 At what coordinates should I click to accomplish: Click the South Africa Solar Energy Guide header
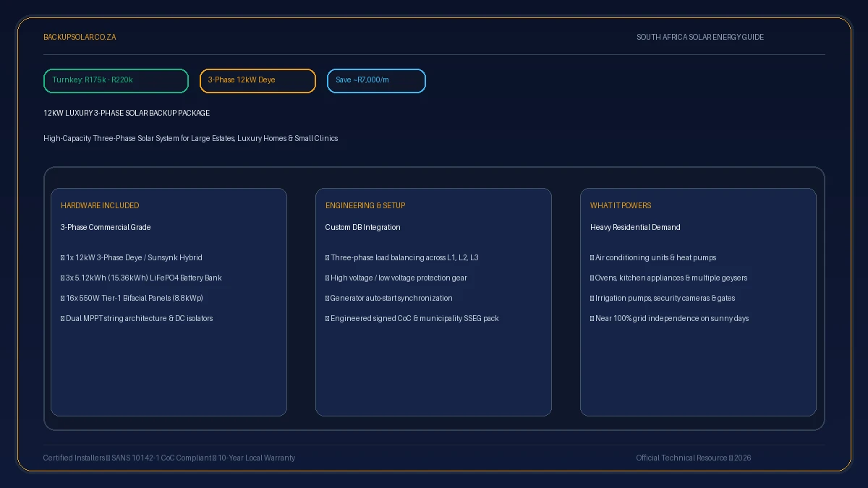pyautogui.click(x=700, y=37)
